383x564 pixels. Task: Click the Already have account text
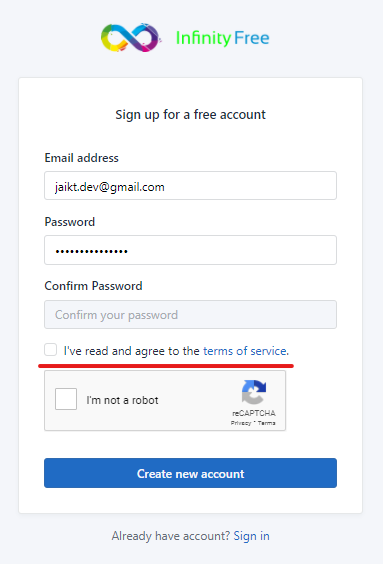171,536
